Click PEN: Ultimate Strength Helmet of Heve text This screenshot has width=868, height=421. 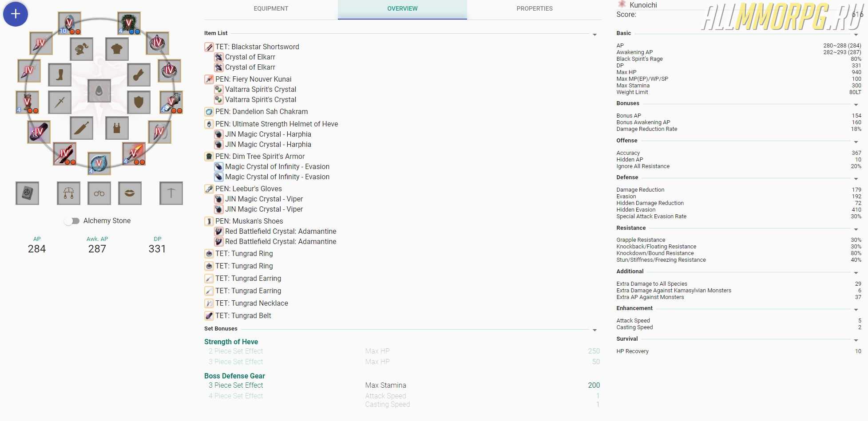[277, 124]
